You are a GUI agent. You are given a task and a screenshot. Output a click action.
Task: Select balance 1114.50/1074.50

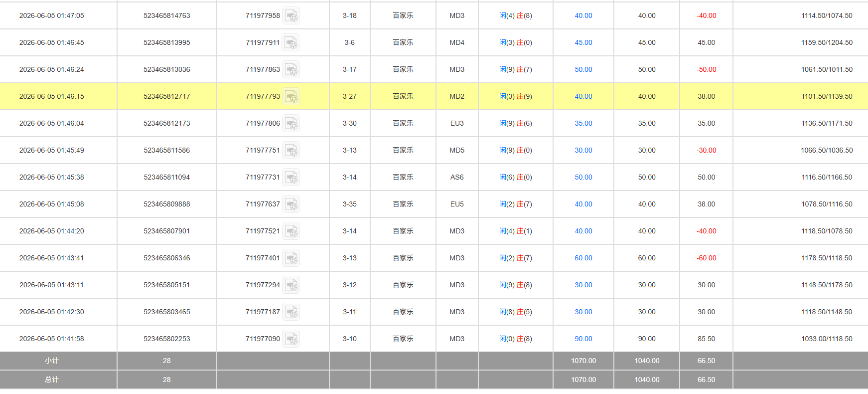click(x=827, y=15)
